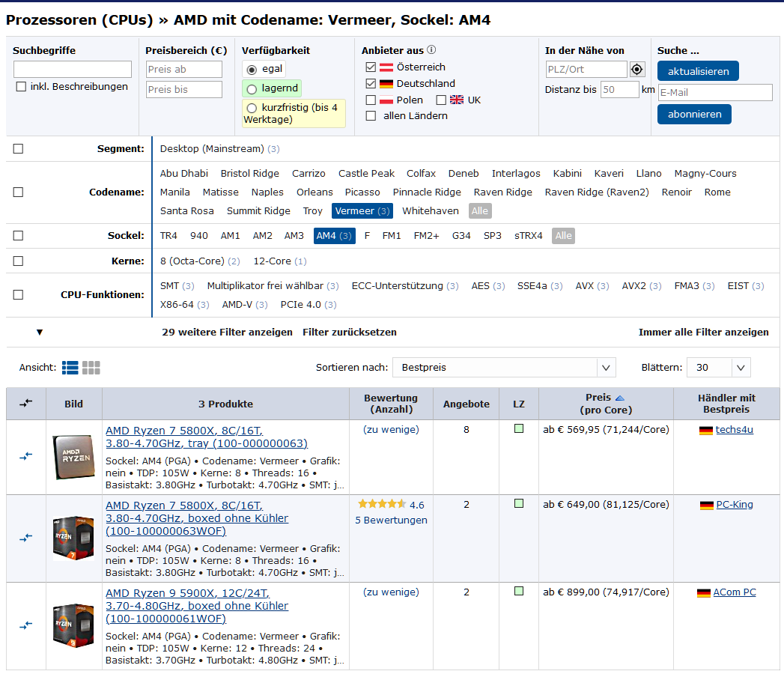This screenshot has height=689, width=784.
Task: Click the UK flag icon
Action: pyautogui.click(x=457, y=100)
